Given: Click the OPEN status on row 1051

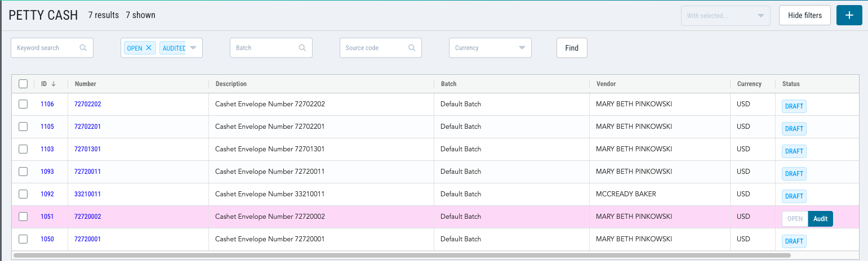Looking at the screenshot, I should point(795,219).
